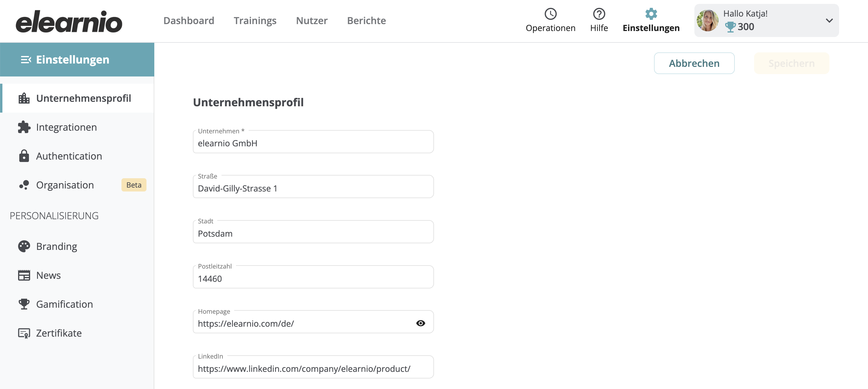Click the Abbrechen button
The width and height of the screenshot is (868, 389).
click(x=694, y=63)
